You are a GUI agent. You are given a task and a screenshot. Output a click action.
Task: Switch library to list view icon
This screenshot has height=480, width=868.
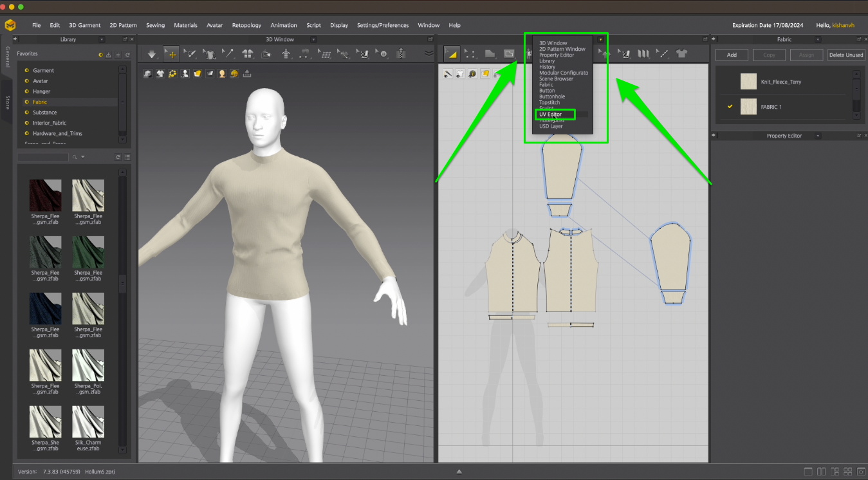point(127,157)
